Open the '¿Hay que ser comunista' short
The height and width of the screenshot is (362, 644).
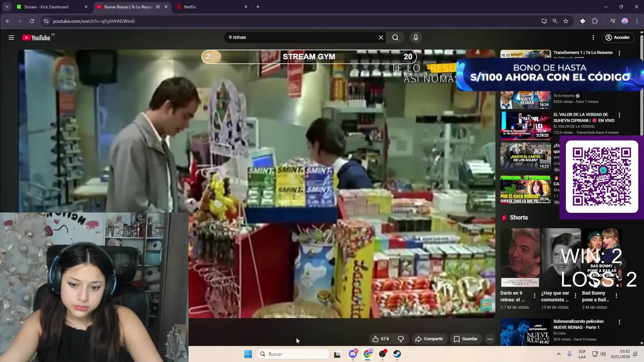point(560,258)
